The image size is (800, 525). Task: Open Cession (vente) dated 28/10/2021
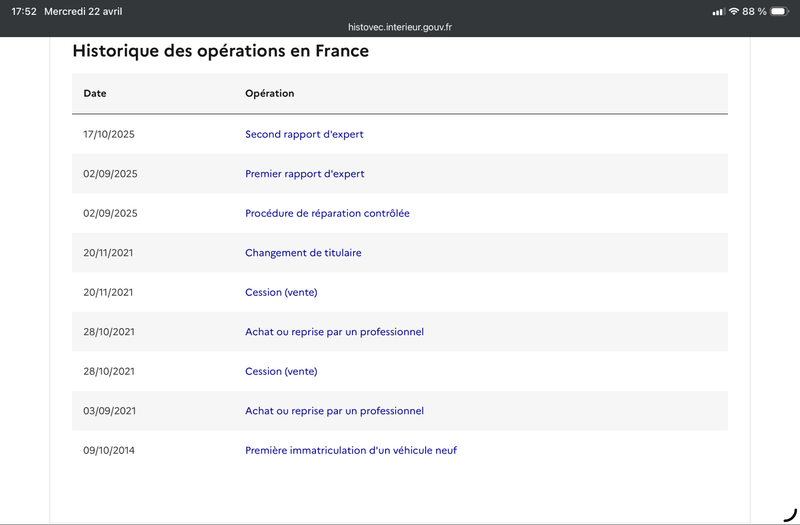pyautogui.click(x=281, y=371)
